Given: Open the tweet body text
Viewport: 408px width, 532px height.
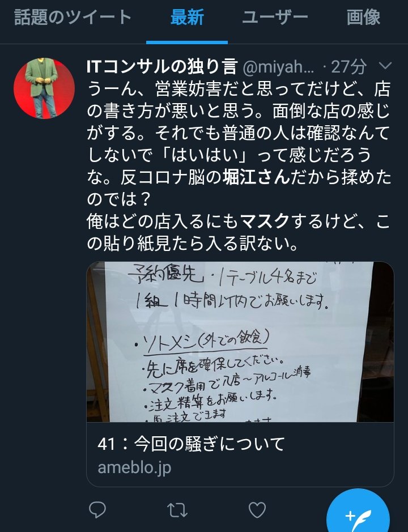Looking at the screenshot, I should coord(239,166).
